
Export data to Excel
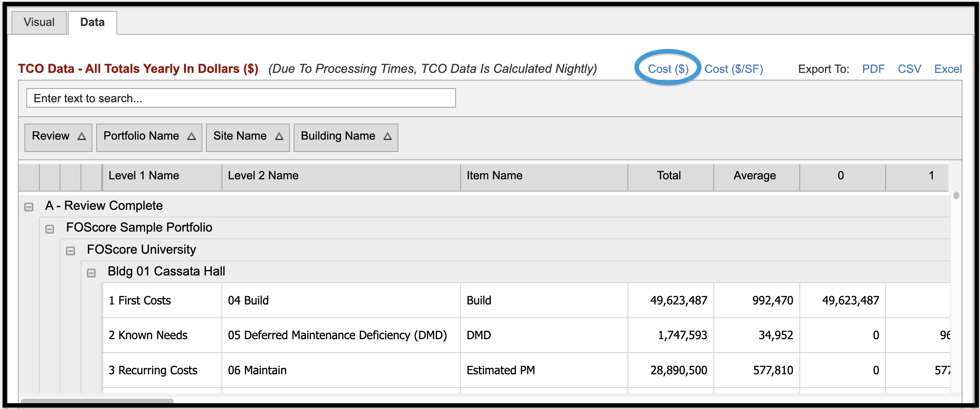point(948,69)
